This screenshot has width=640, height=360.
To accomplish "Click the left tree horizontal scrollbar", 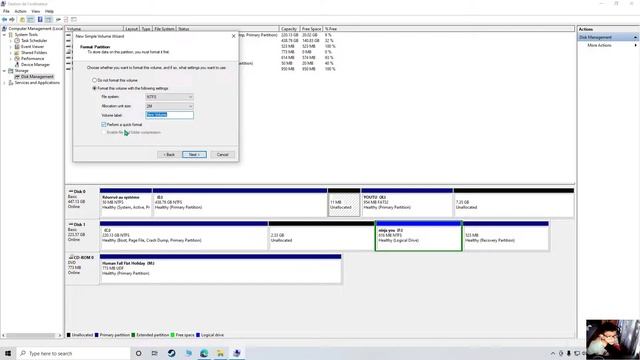I will point(31,336).
